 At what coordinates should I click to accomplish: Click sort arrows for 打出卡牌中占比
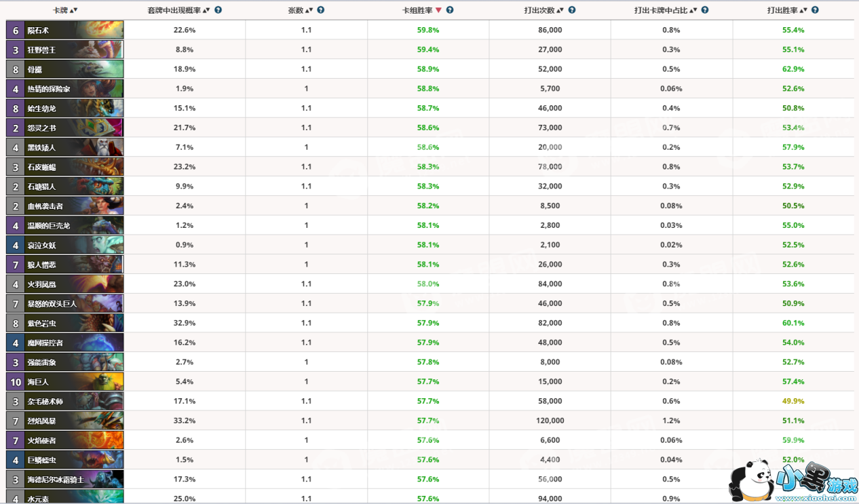(693, 10)
